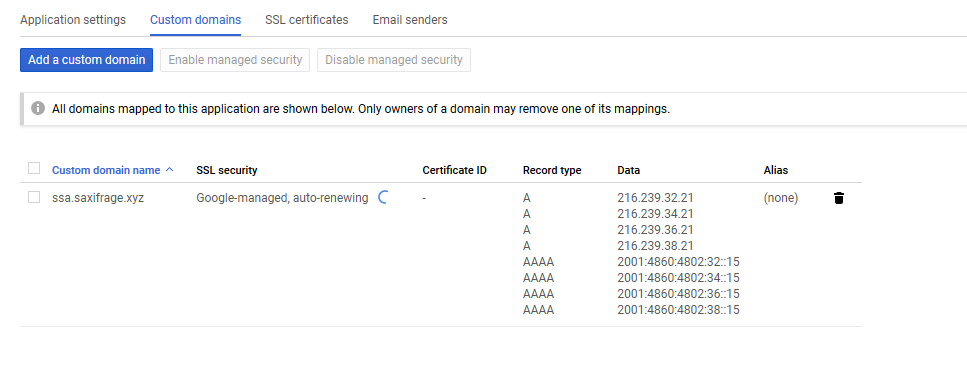
Task: Click the Google-managed, auto-renewing status text
Action: coord(282,198)
